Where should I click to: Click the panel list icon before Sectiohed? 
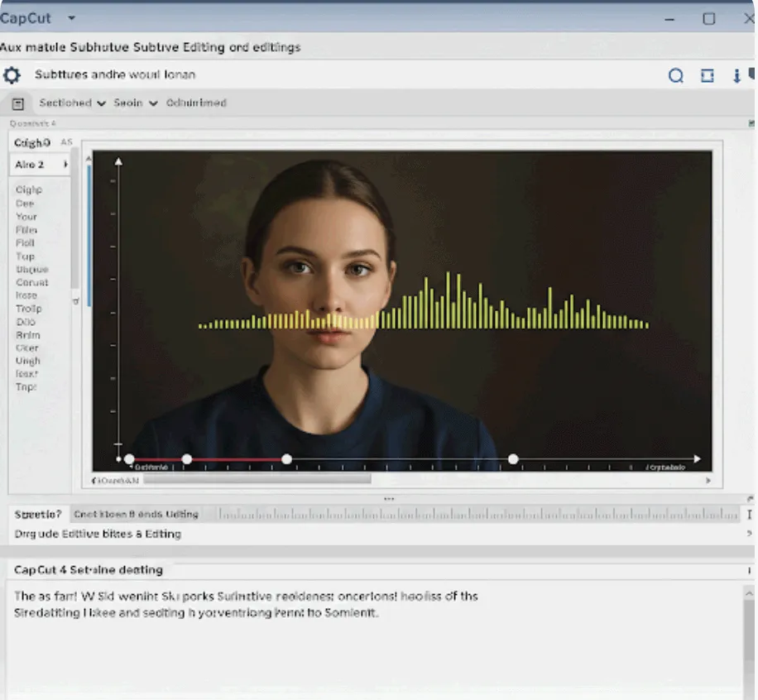point(18,103)
